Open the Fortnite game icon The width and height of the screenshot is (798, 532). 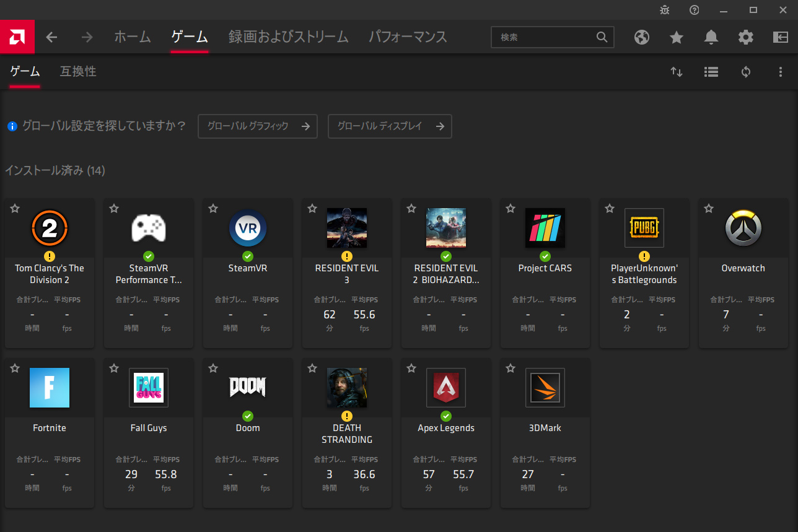[50, 388]
